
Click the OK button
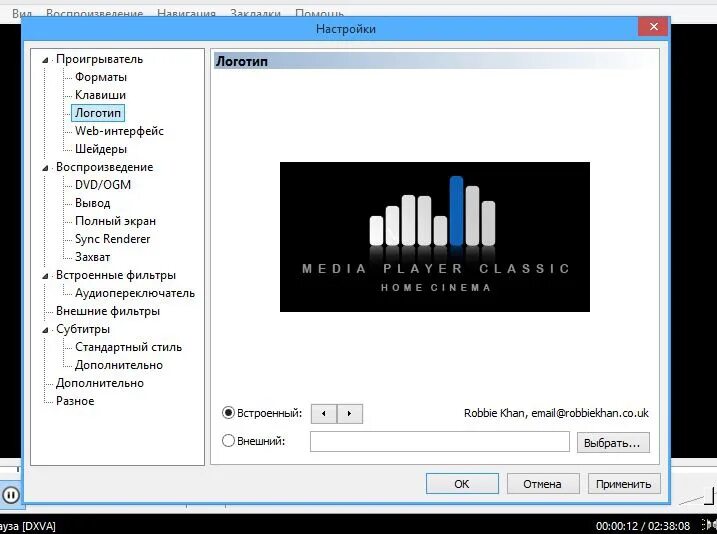pos(462,484)
